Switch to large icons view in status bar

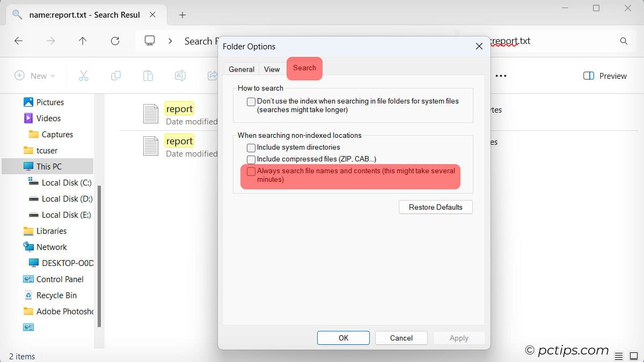(635, 355)
